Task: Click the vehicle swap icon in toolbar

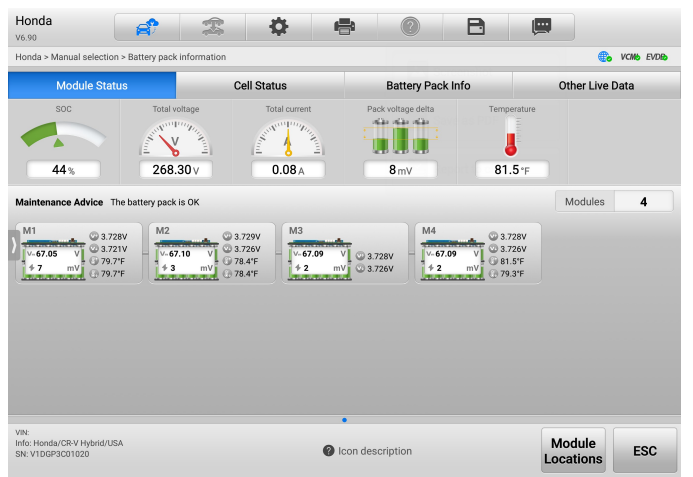Action: point(211,27)
